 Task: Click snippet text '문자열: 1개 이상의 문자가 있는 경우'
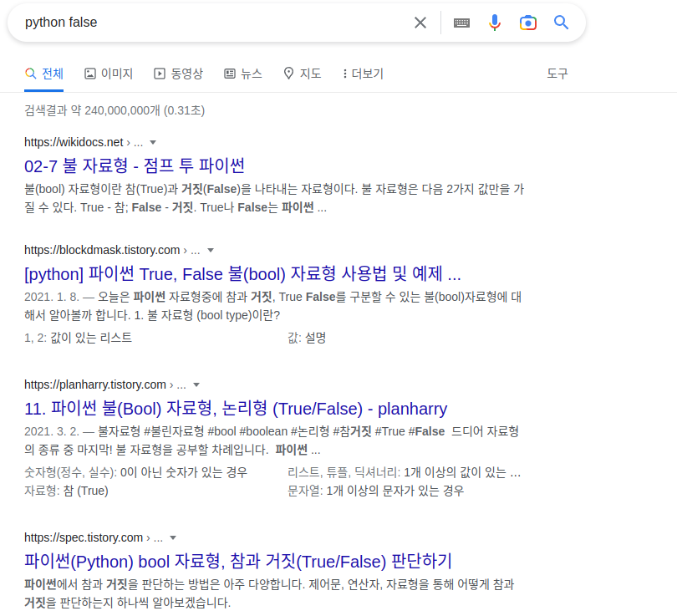[375, 491]
